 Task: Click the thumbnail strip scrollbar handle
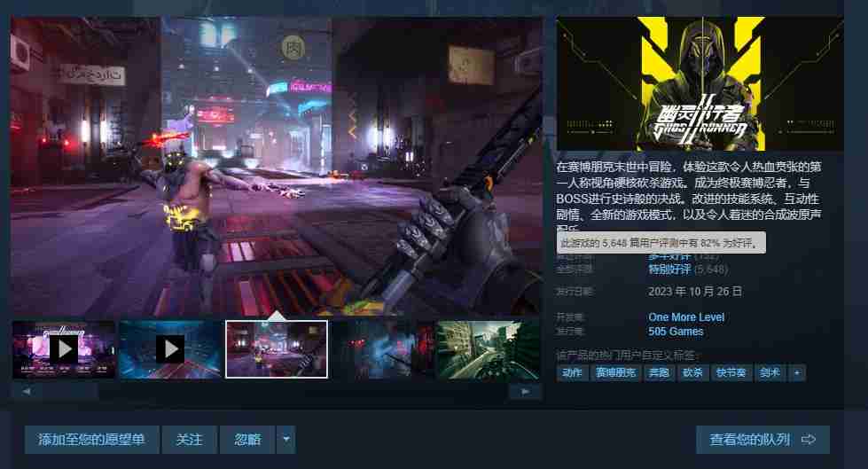(x=70, y=392)
